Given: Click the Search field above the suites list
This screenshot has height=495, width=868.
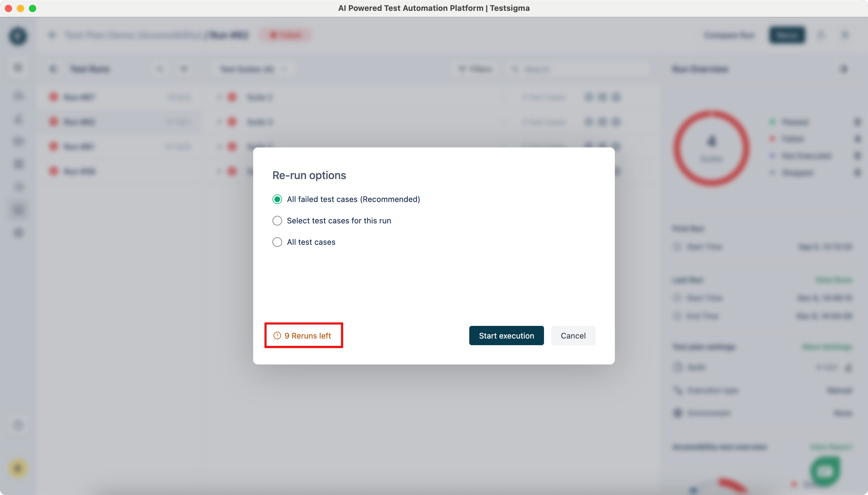Looking at the screenshot, I should pyautogui.click(x=578, y=69).
